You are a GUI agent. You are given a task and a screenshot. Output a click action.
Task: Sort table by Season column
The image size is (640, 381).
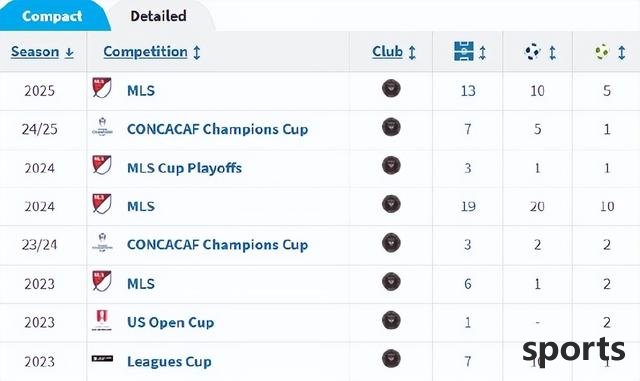[42, 52]
